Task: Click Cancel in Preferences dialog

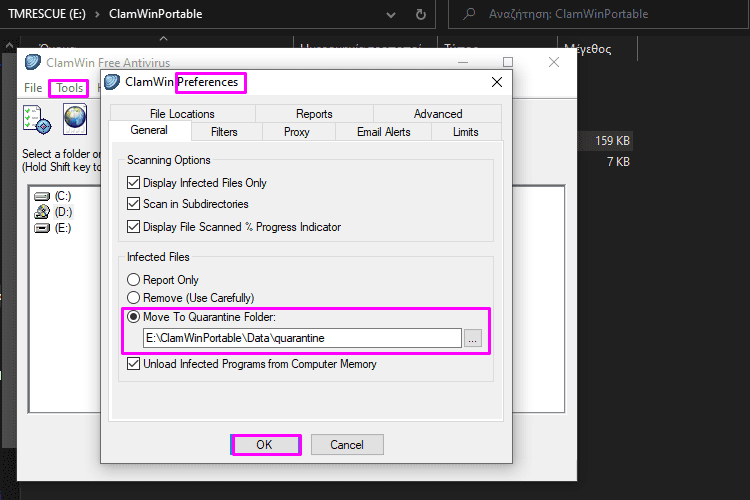Action: pos(347,445)
